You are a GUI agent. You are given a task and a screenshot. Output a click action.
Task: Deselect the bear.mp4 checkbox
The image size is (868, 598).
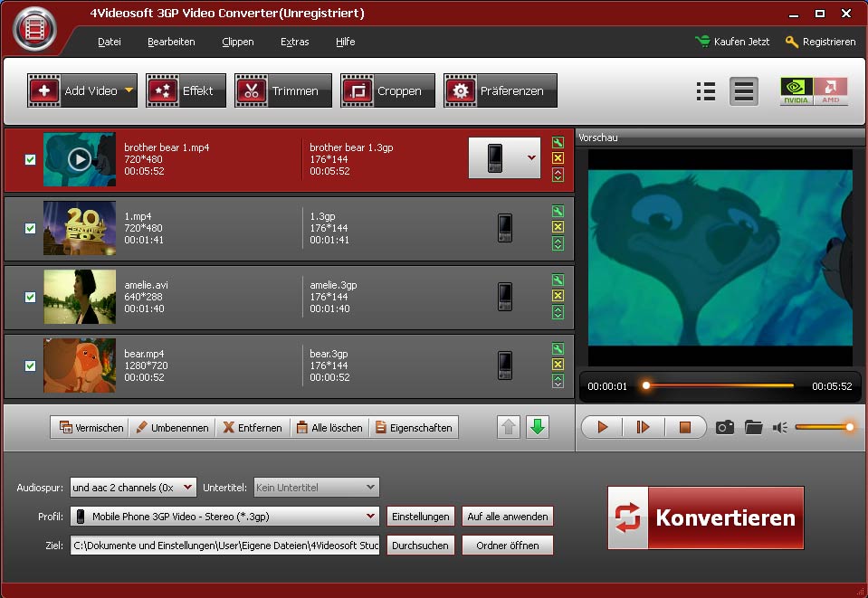pos(30,365)
